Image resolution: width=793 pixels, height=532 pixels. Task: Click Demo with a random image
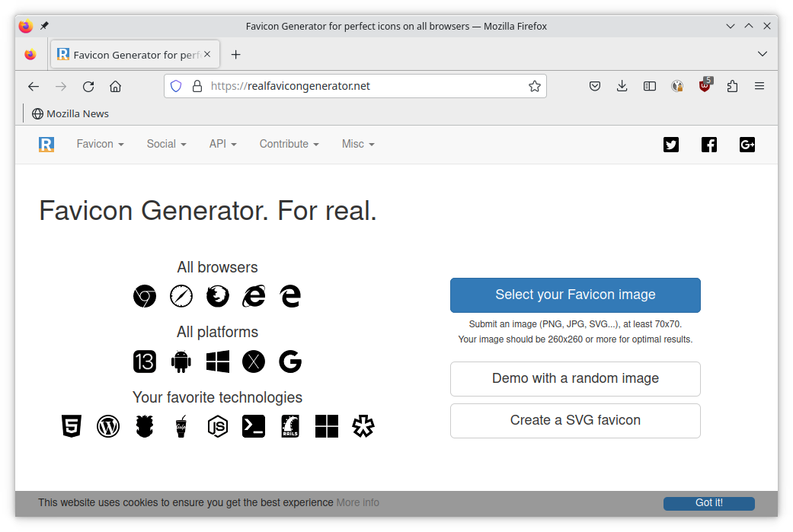tap(575, 378)
